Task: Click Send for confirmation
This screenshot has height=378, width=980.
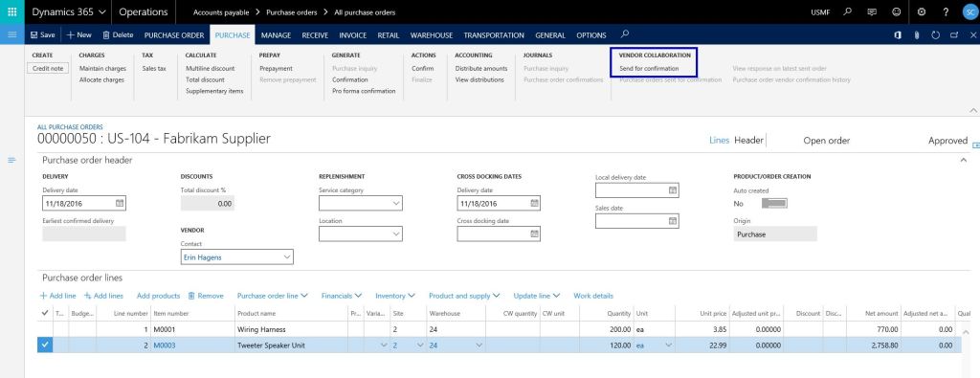Action: 649,69
